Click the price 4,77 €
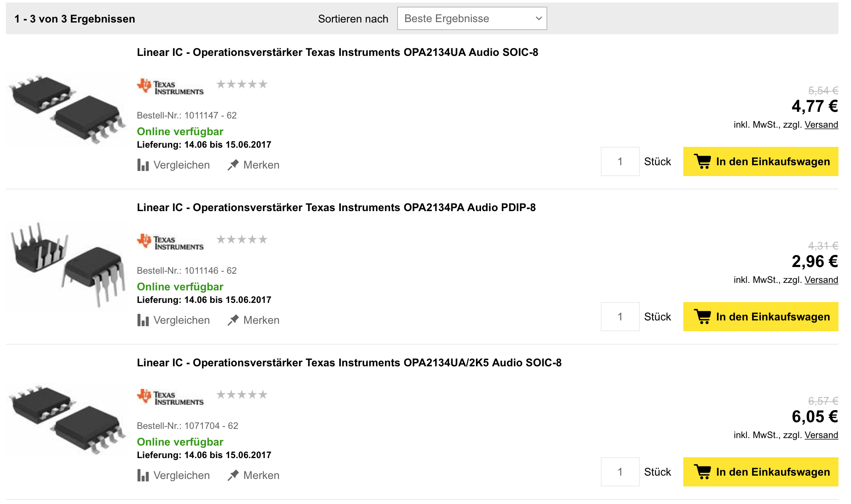This screenshot has width=851, height=504. pos(815,106)
